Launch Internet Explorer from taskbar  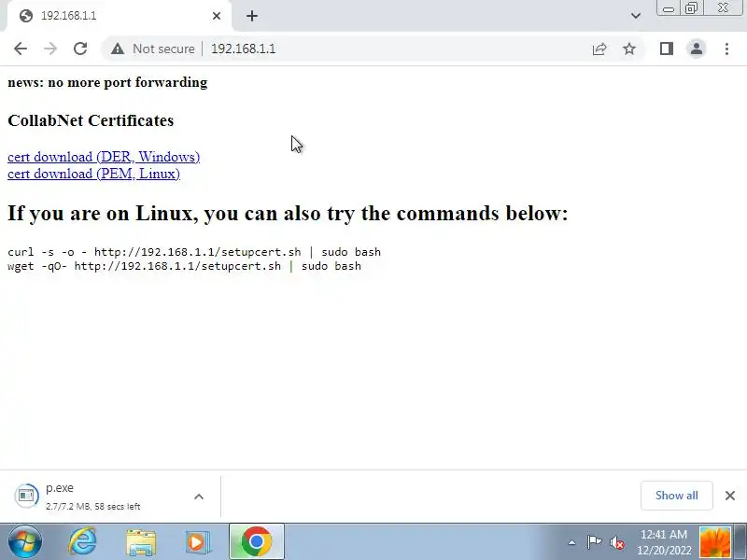[x=83, y=541]
